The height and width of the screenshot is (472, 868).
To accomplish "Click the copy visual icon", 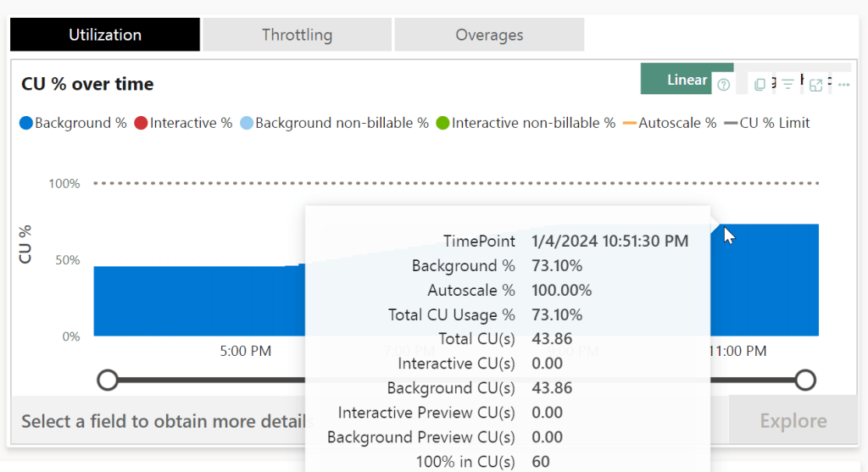I will click(759, 85).
